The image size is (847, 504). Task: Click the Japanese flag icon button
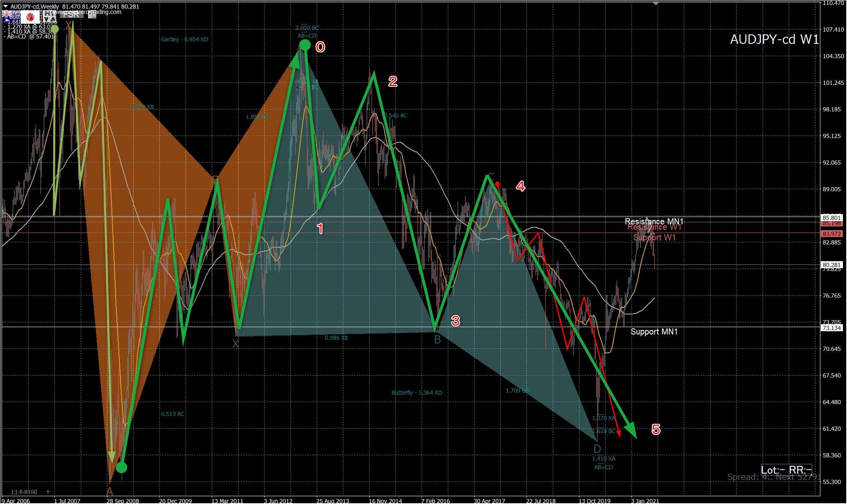pyautogui.click(x=30, y=17)
